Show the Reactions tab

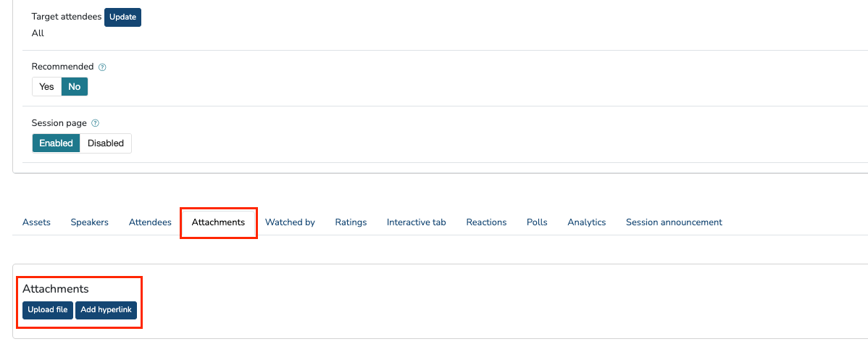pyautogui.click(x=486, y=222)
